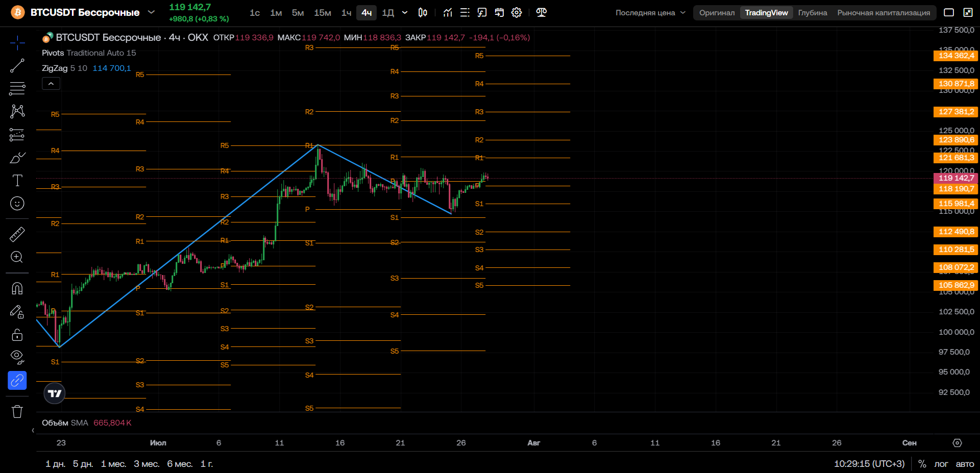Image resolution: width=980 pixels, height=473 pixels.
Task: Open the time axis settings icon
Action: (958, 443)
